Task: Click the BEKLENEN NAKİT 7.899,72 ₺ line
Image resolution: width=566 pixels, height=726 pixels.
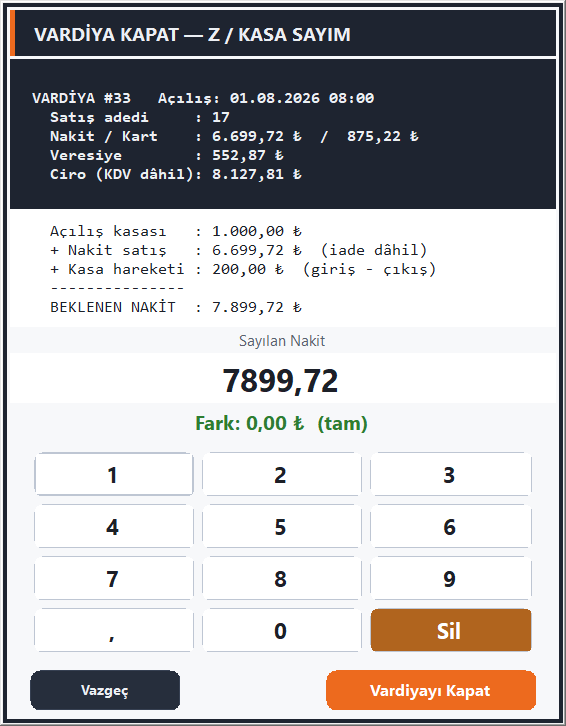Action: (x=176, y=307)
